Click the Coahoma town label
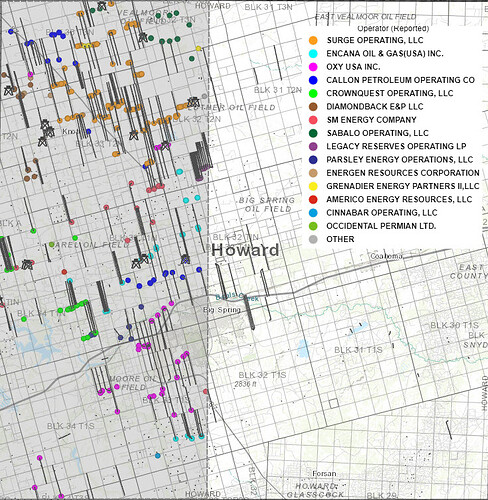The image size is (488, 500). [x=387, y=256]
